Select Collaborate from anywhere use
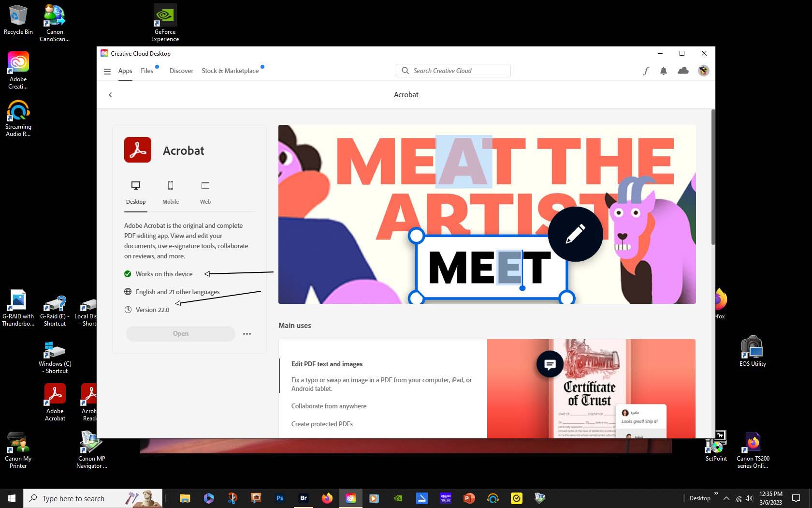The width and height of the screenshot is (812, 508). (329, 406)
